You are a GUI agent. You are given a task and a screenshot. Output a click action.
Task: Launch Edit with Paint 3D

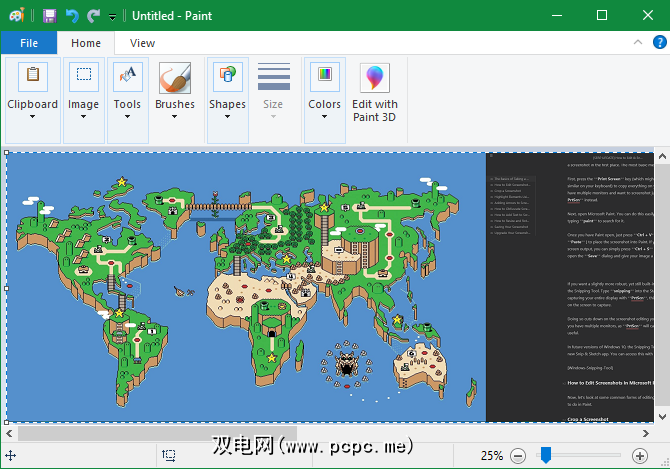tap(375, 95)
